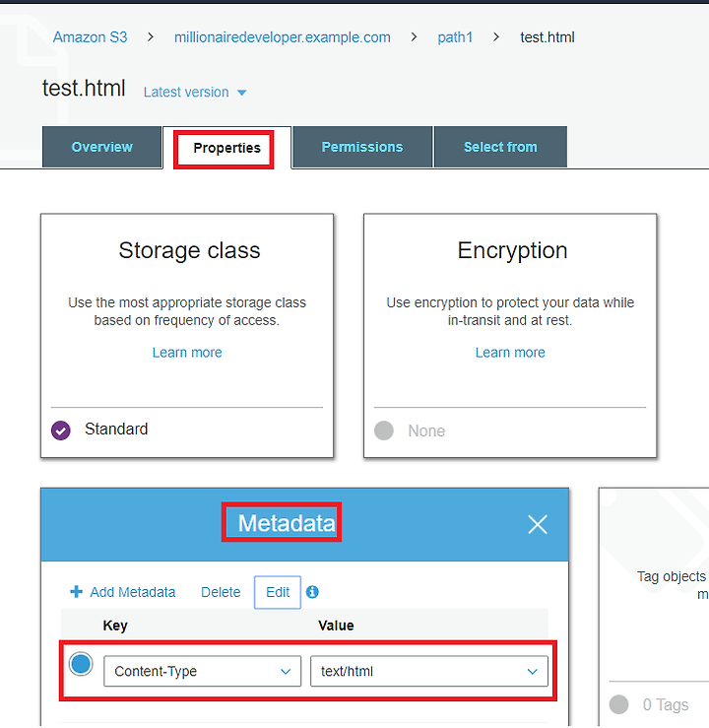
Task: Open the Content-Type key dropdown
Action: (202, 671)
